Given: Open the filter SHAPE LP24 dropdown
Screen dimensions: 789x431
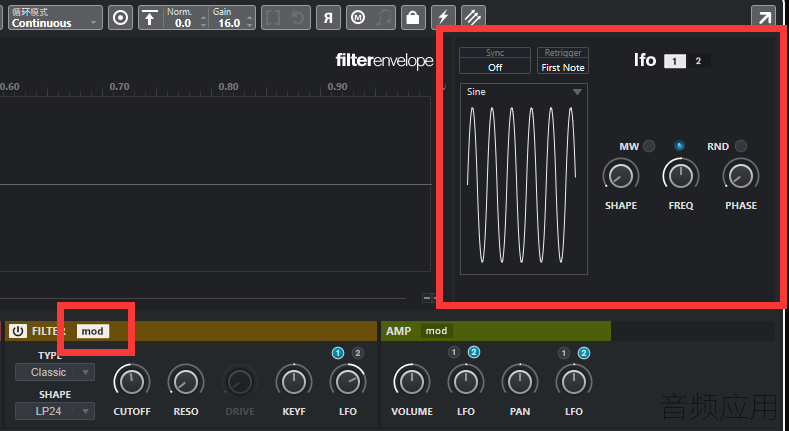Looking at the screenshot, I should [54, 411].
